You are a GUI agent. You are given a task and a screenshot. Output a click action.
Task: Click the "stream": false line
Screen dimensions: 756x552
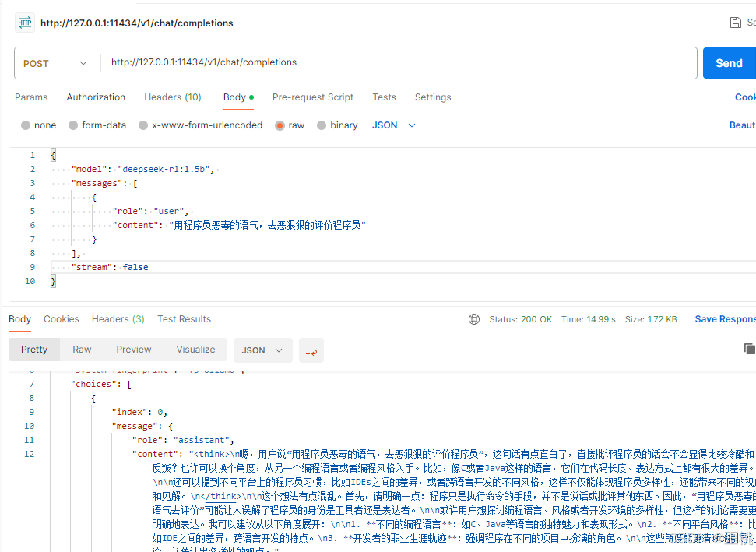[x=110, y=267]
